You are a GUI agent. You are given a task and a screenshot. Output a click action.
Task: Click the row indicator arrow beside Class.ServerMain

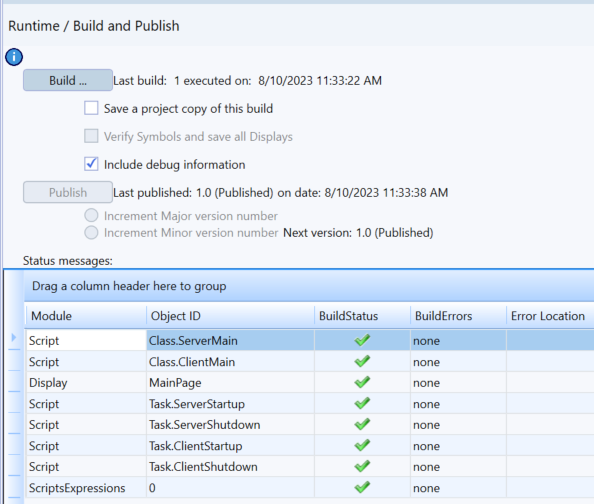[14, 337]
